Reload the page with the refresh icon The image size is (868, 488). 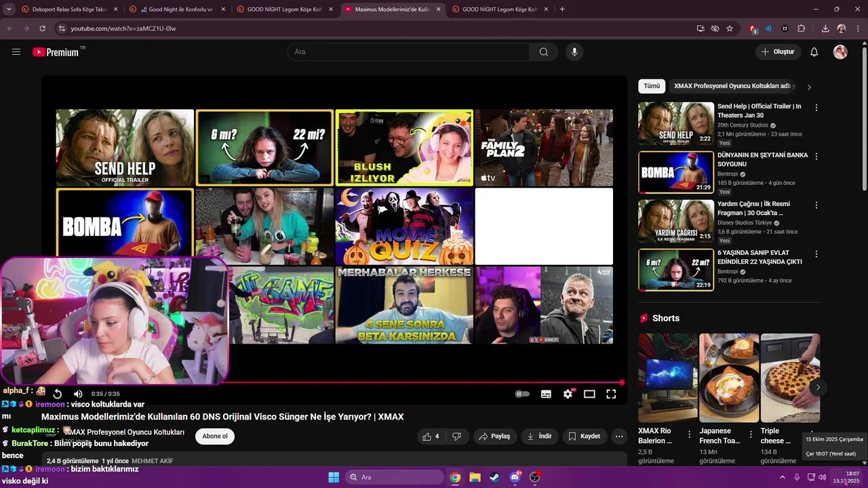(x=42, y=28)
